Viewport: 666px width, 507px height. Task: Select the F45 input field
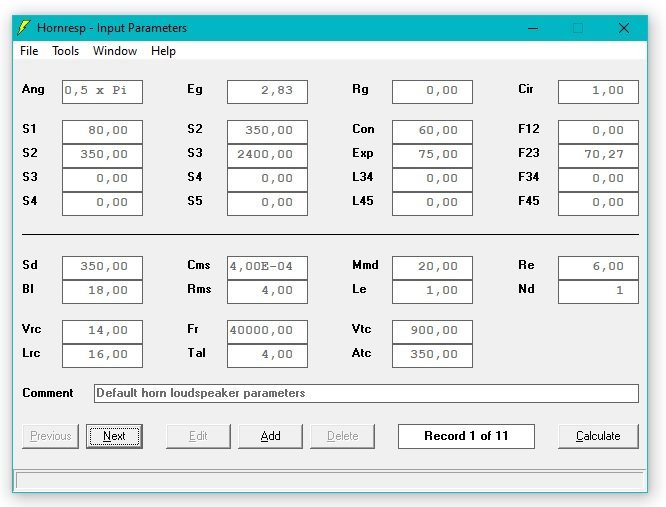598,204
